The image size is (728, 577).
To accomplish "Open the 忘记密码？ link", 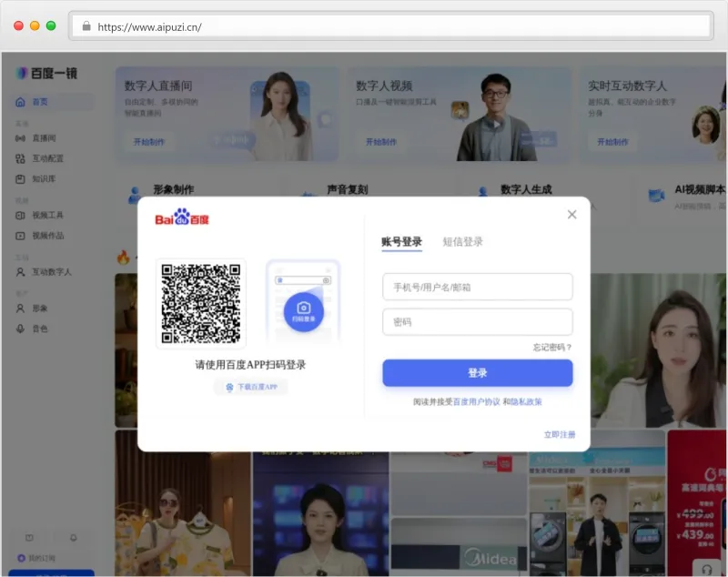I will click(552, 348).
